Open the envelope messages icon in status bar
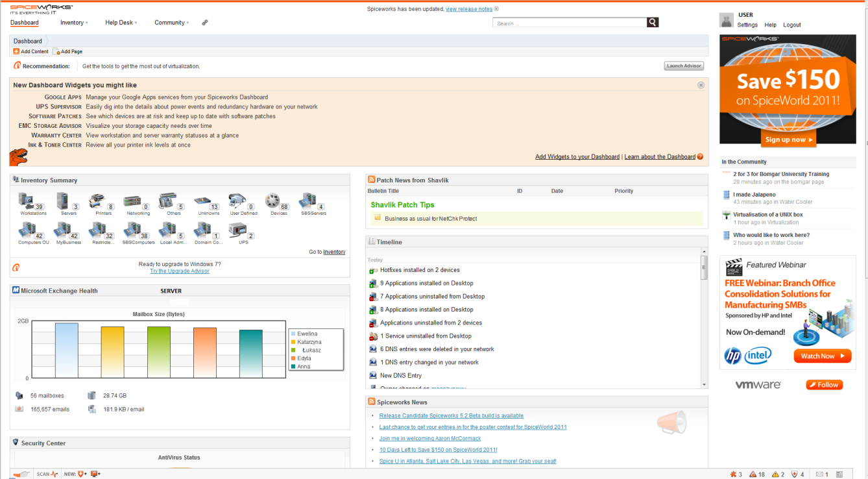Image resolution: width=868 pixels, height=479 pixels. pos(819,474)
